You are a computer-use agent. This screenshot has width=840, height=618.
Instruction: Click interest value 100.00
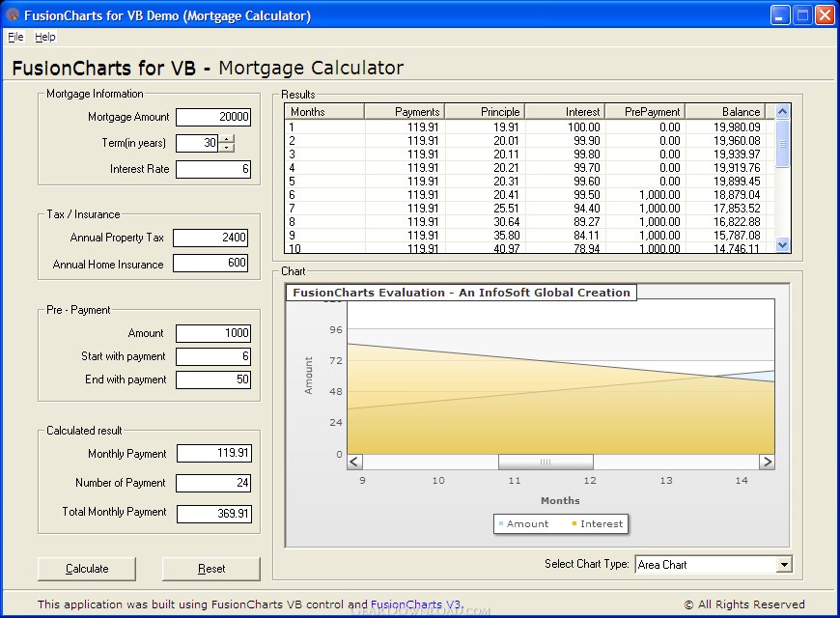pos(584,127)
